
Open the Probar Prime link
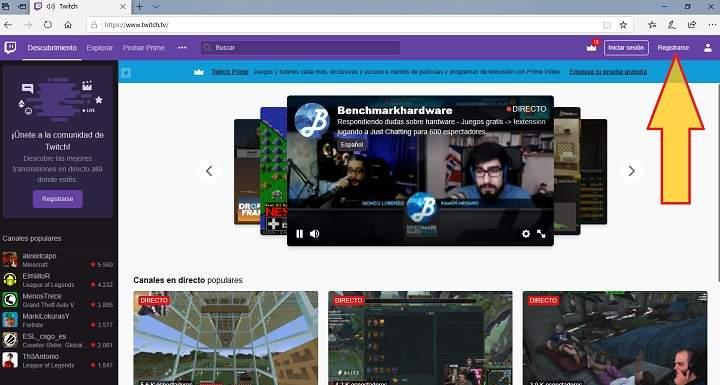point(143,48)
